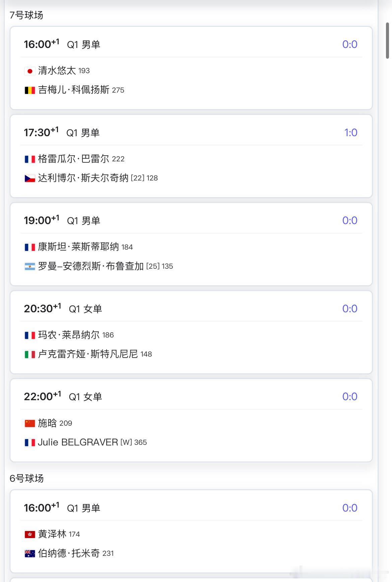Open player 康斯坦·莱斯蒂耶纳 profile
The width and height of the screenshot is (392, 582).
[78, 247]
